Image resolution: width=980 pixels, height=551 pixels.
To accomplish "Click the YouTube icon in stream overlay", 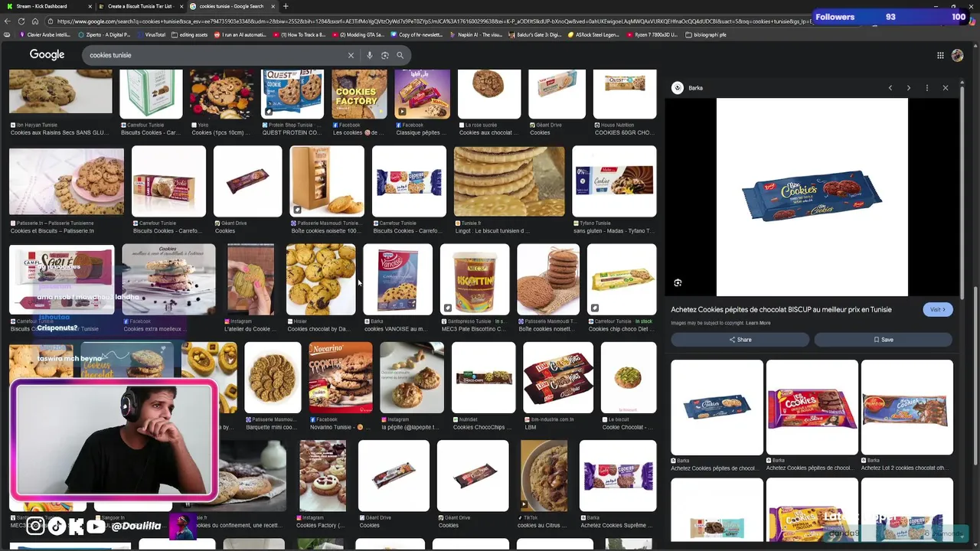I will [x=96, y=526].
